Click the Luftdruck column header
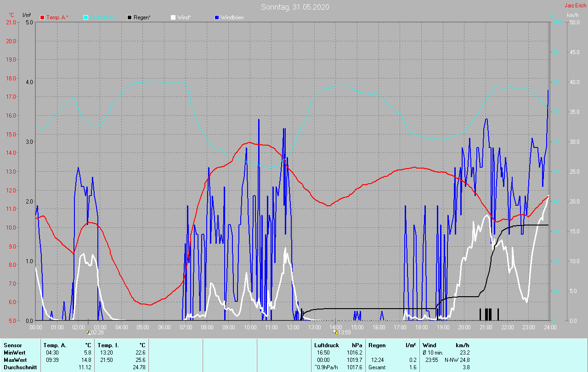 pyautogui.click(x=326, y=345)
